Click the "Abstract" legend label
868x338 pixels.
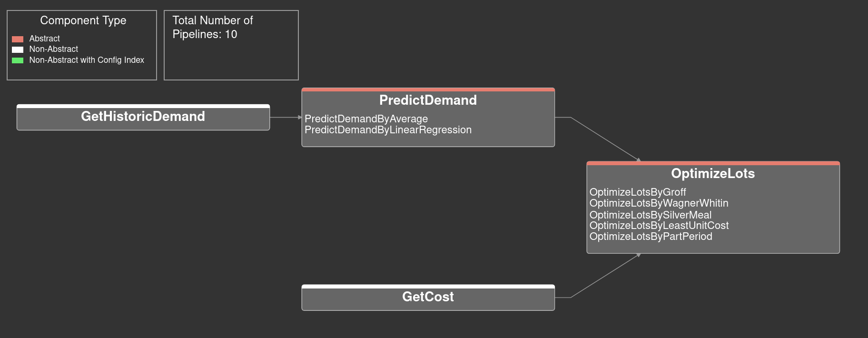point(45,39)
